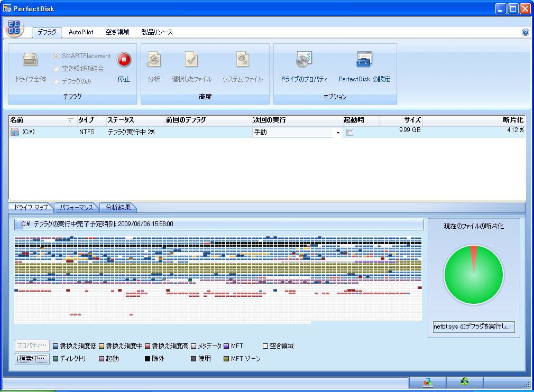Click the C:¥ drive icon in list

[x=15, y=132]
